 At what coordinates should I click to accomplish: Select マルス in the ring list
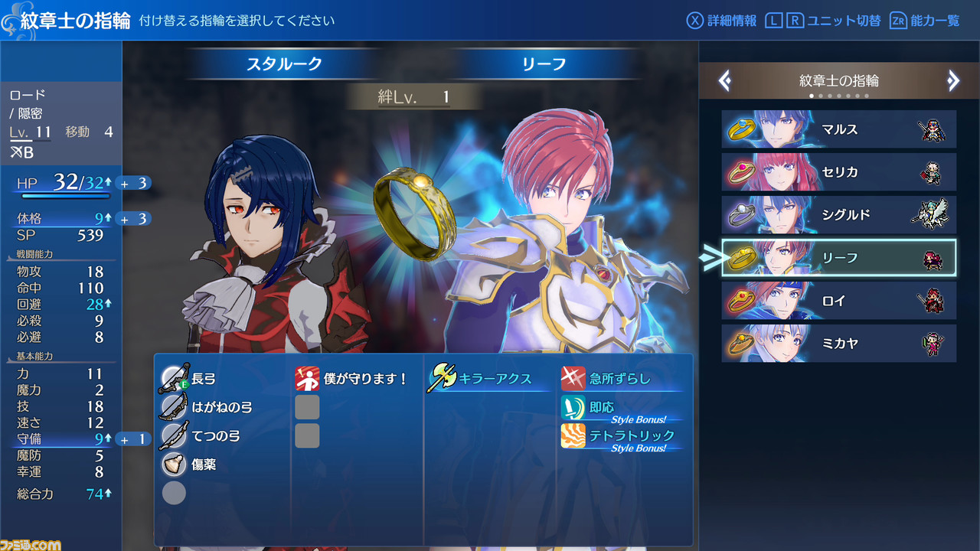point(839,129)
